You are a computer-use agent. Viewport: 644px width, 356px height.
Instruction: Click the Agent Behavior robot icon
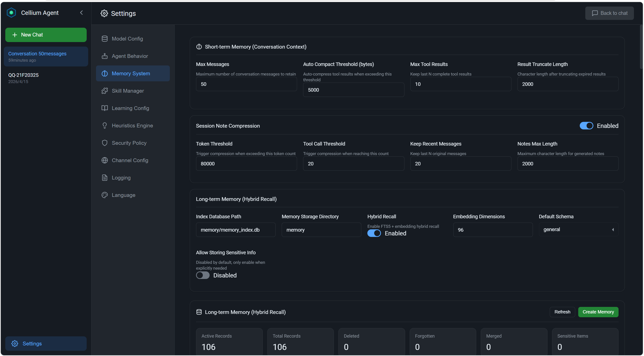click(105, 56)
